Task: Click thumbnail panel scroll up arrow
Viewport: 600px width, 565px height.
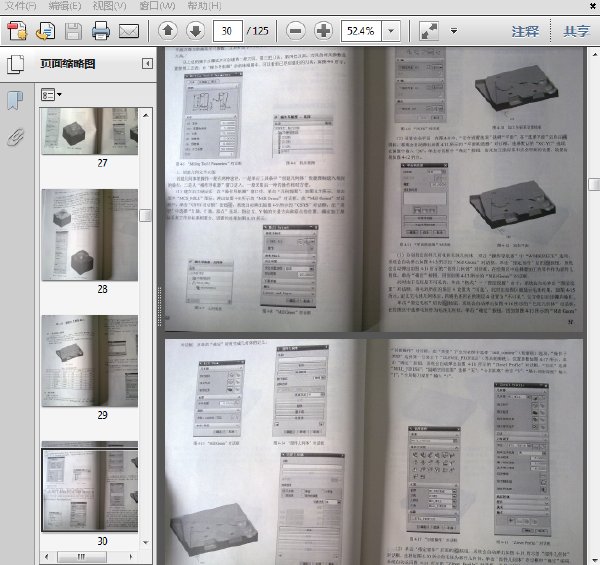Action: click(146, 115)
